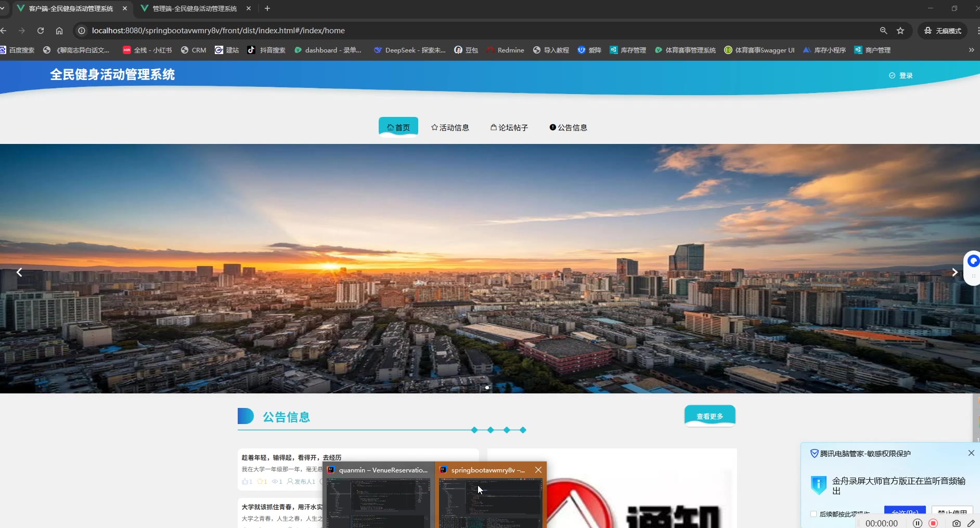Click the floating blue assistant icon
Screen dimensions: 980x528
pos(973,261)
